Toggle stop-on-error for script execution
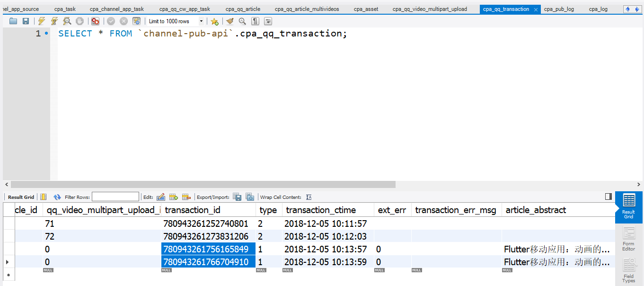Viewport: 644px width, 286px height. click(x=95, y=21)
